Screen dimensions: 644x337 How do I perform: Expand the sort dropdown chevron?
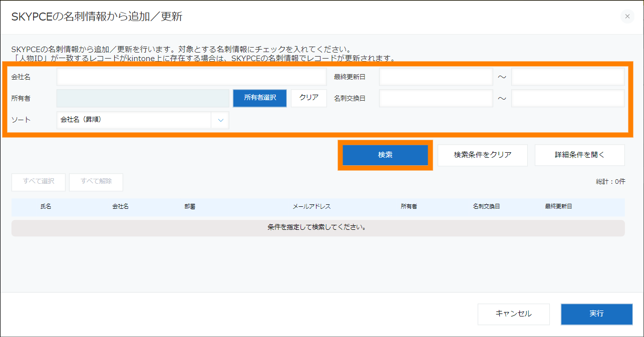tap(220, 120)
